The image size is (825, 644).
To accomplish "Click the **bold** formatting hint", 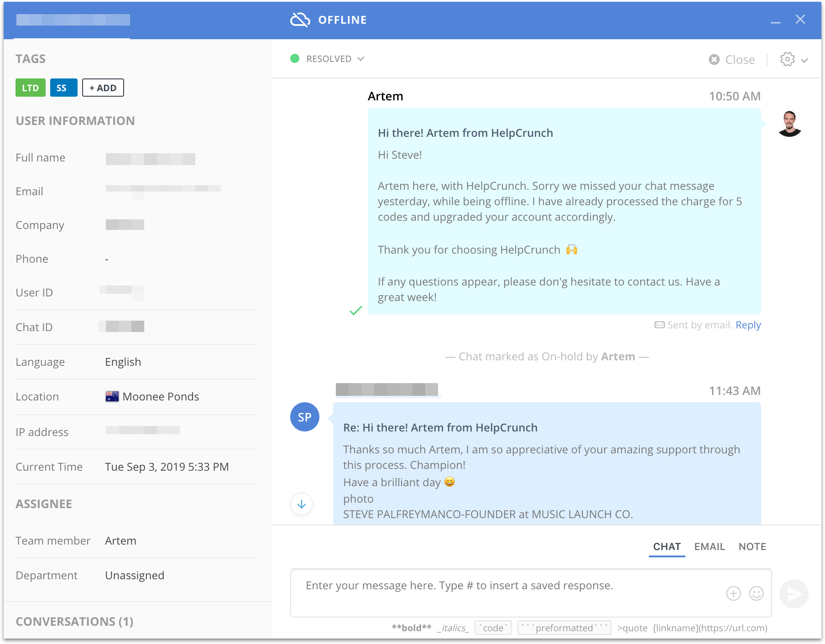I will [412, 628].
